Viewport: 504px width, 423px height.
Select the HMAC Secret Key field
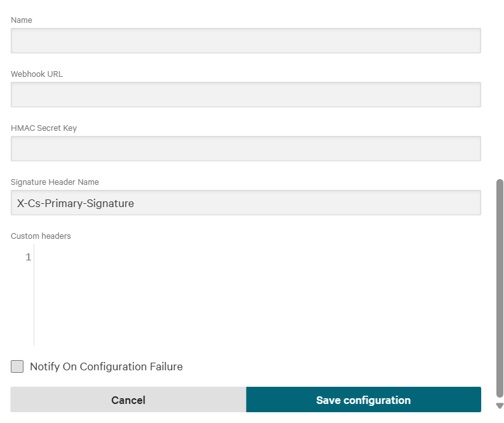246,149
